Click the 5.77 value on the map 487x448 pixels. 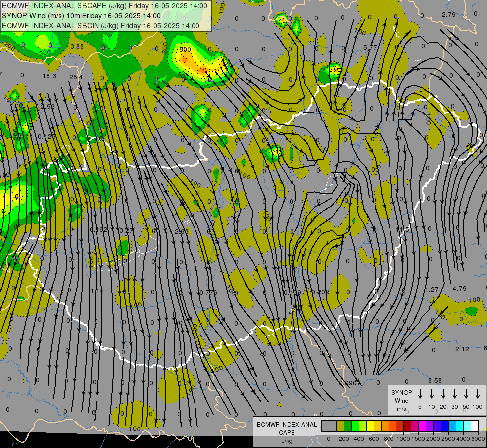[x=370, y=48]
